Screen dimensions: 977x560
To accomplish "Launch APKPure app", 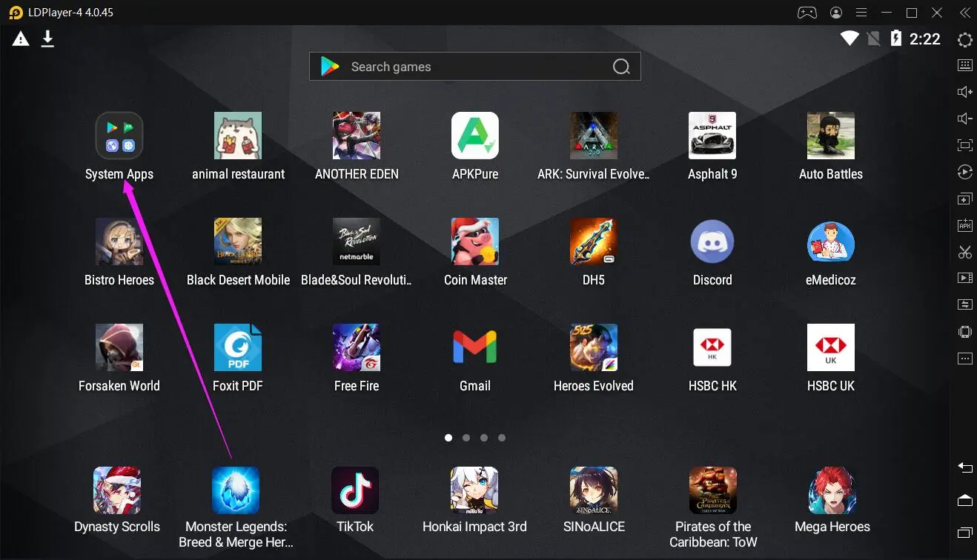I will (475, 136).
